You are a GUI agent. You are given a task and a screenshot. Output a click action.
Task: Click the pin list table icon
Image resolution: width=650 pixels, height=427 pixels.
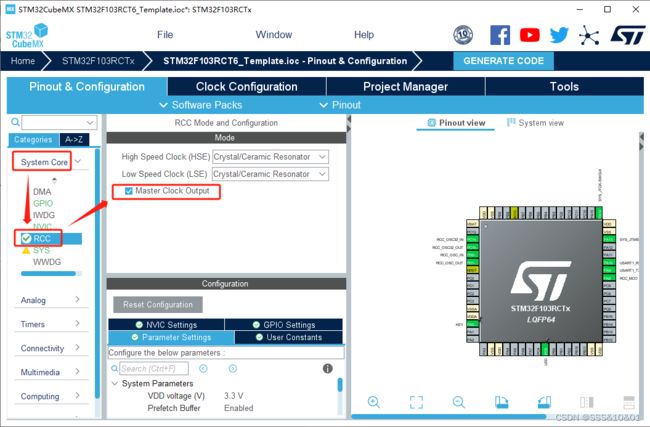click(x=629, y=402)
